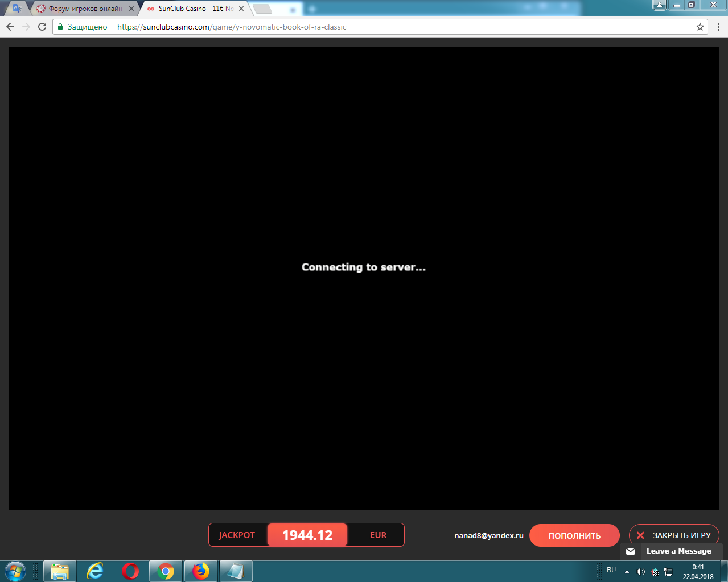Click the Connecting to server message
Viewport: 728px width, 582px height.
tap(364, 267)
